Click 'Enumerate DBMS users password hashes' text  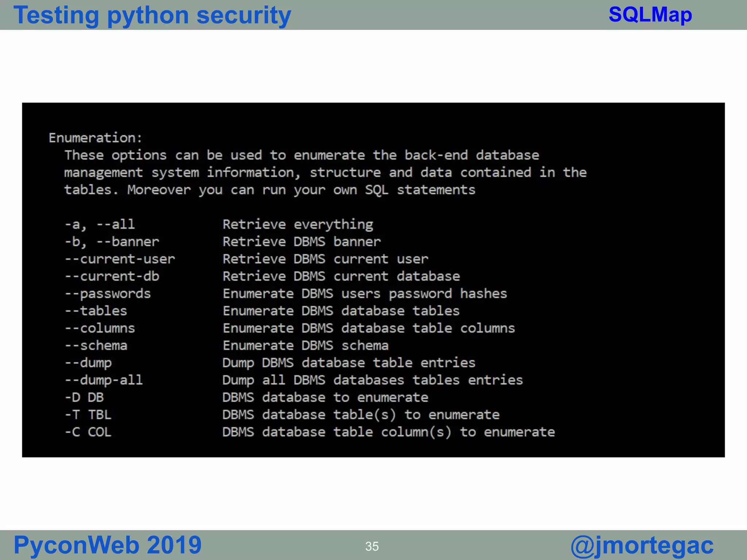365,294
